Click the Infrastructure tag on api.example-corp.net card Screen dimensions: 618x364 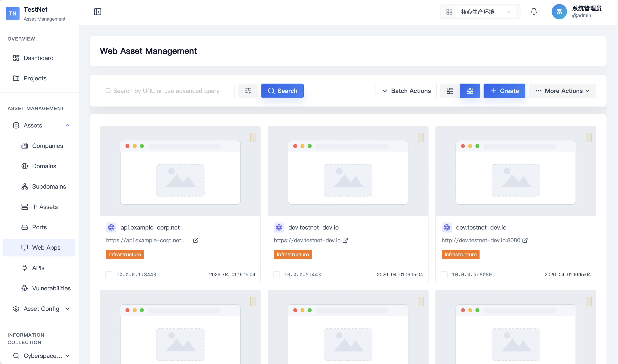125,254
